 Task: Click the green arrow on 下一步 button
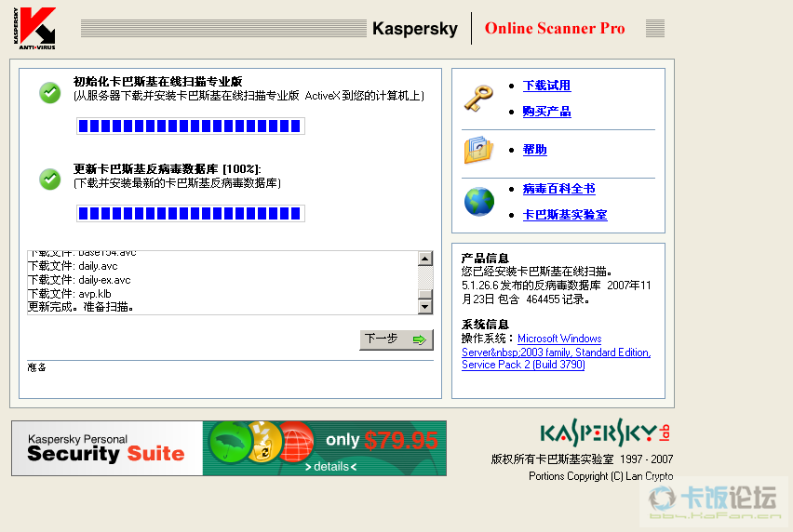pyautogui.click(x=419, y=339)
